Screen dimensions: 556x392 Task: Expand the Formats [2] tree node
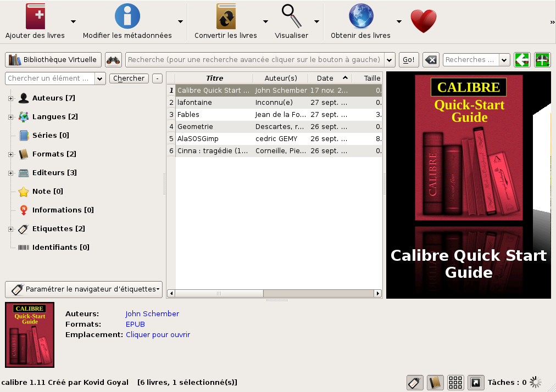click(10, 154)
